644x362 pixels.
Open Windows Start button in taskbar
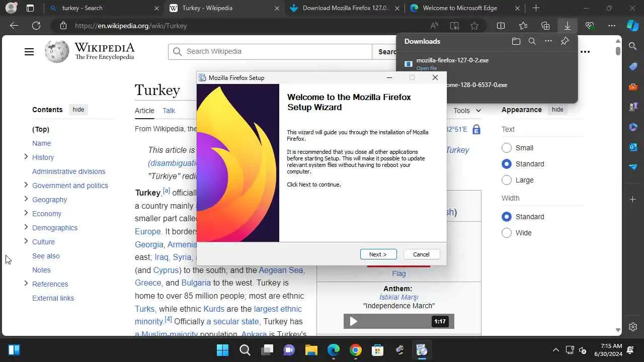(222, 350)
